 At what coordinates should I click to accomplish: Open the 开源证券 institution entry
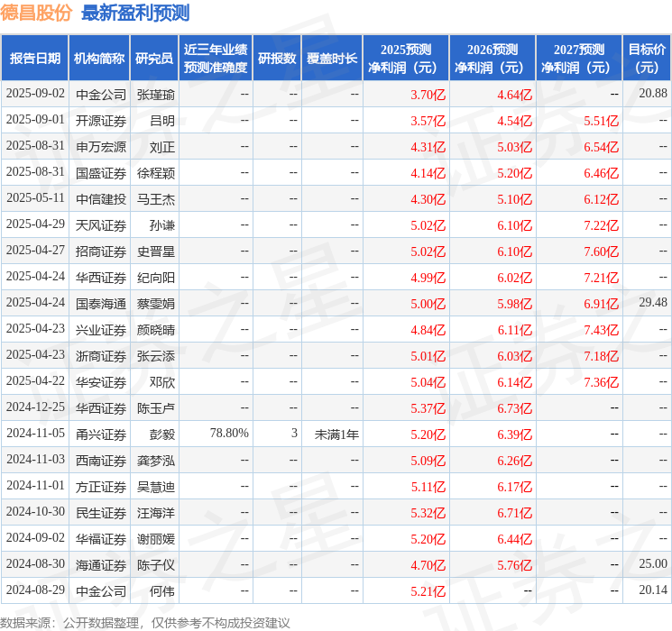101,121
